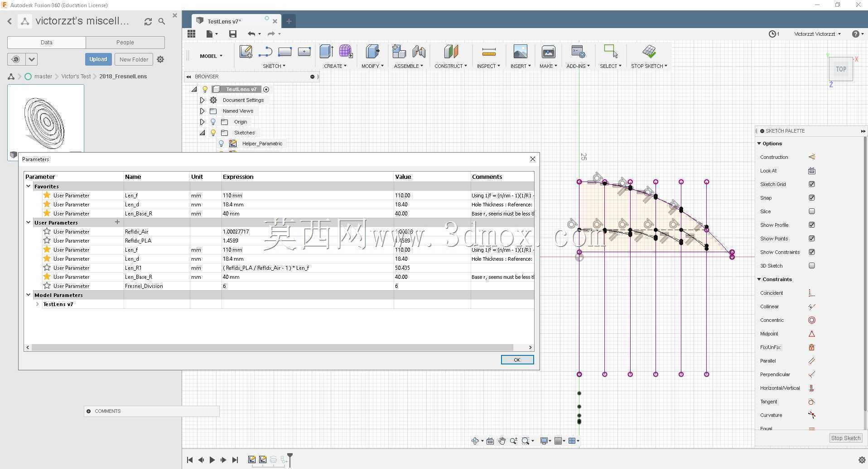The height and width of the screenshot is (469, 868).
Task: Click the Stop Sketch button in palette
Action: click(845, 438)
